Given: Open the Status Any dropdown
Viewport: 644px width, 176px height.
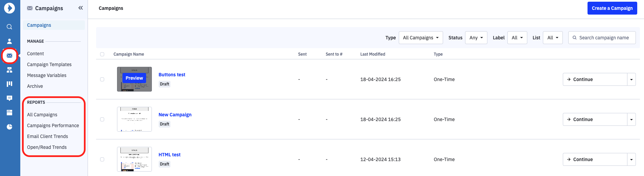Looking at the screenshot, I should point(476,38).
